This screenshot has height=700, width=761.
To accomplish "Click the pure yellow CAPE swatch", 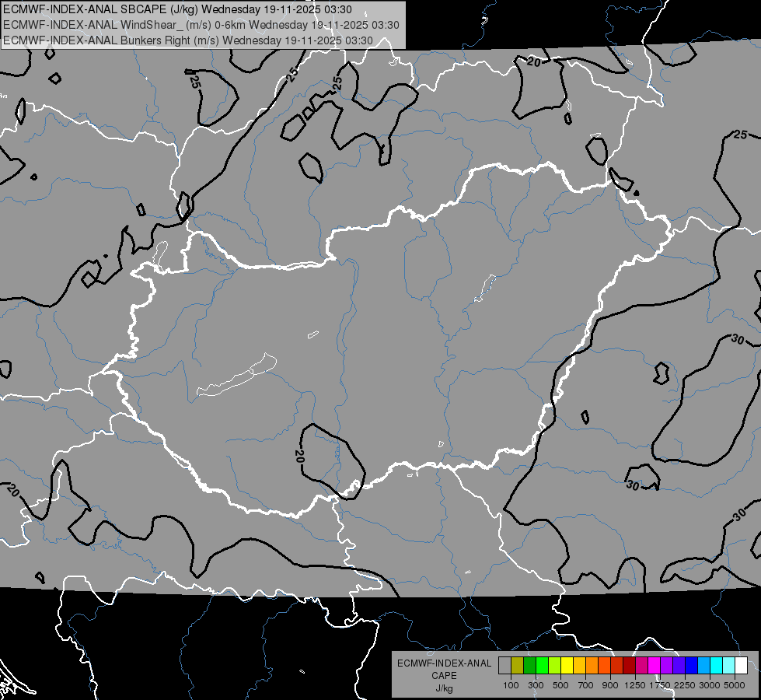I will click(567, 666).
